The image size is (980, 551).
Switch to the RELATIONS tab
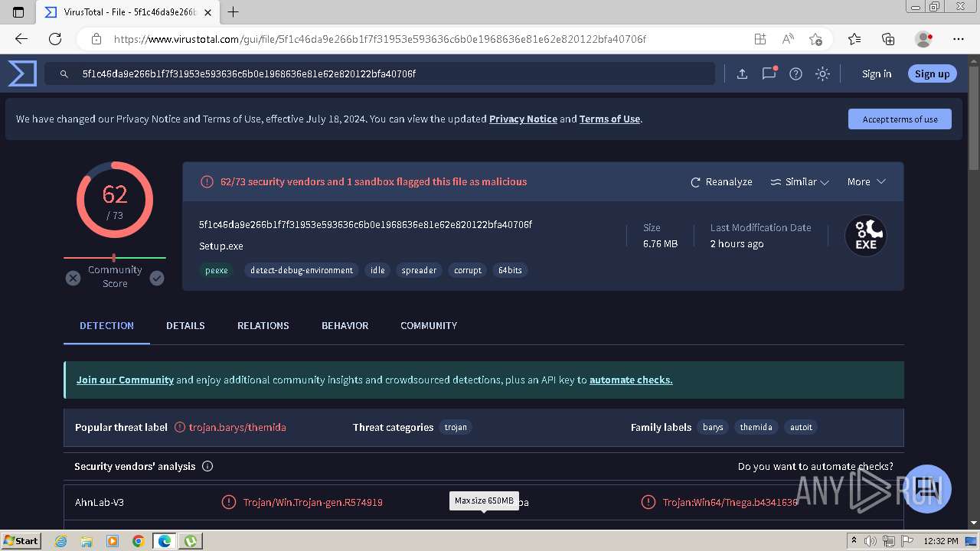(263, 325)
